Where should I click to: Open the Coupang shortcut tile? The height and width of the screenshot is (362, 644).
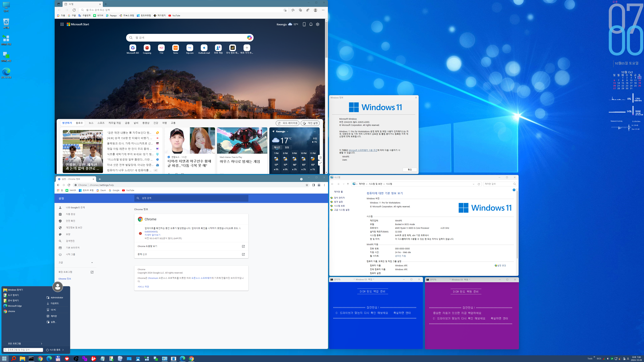point(147,49)
